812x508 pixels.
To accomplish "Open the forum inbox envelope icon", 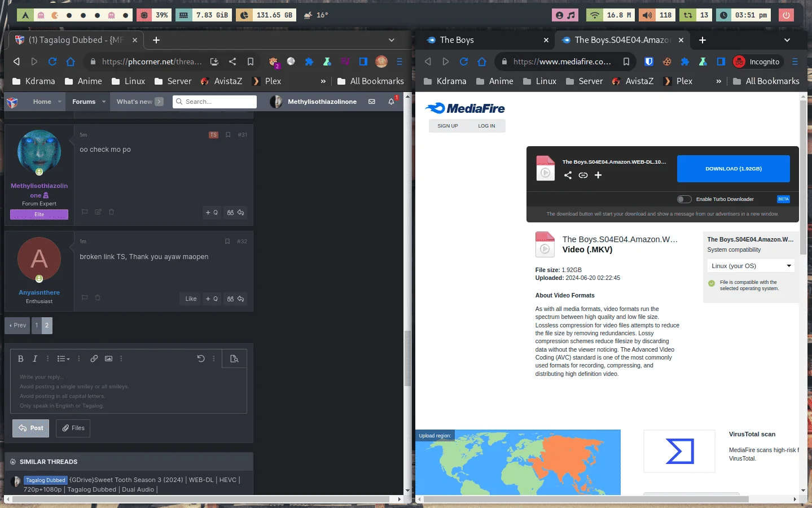I will [372, 102].
